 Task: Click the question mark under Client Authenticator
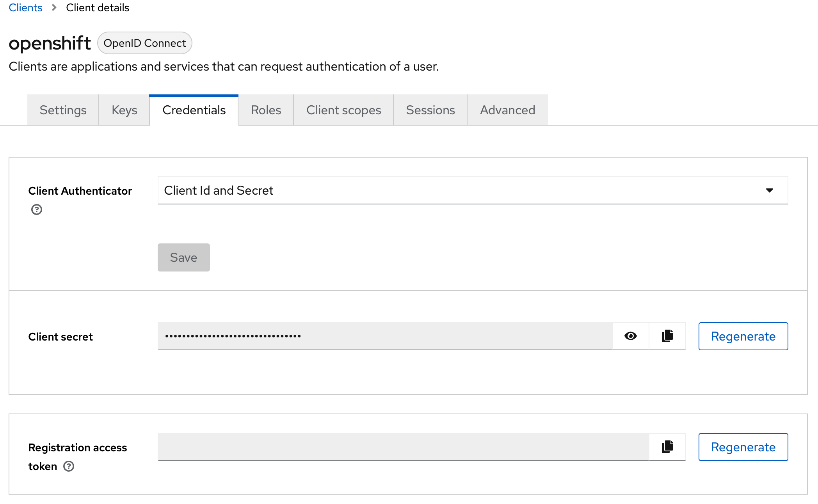pos(36,209)
